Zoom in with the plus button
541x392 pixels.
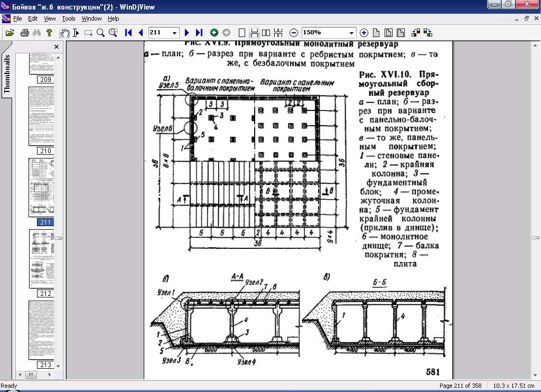pos(363,33)
